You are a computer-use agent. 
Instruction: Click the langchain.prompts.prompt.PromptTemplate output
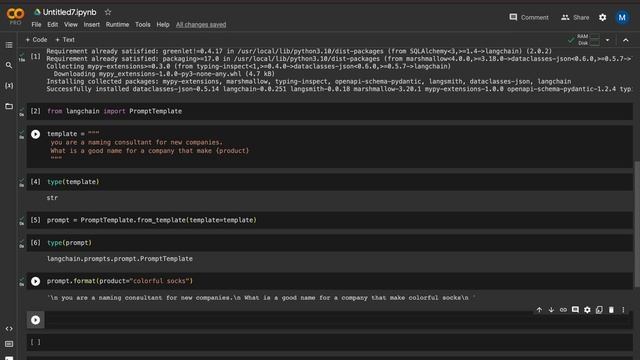pos(120,259)
